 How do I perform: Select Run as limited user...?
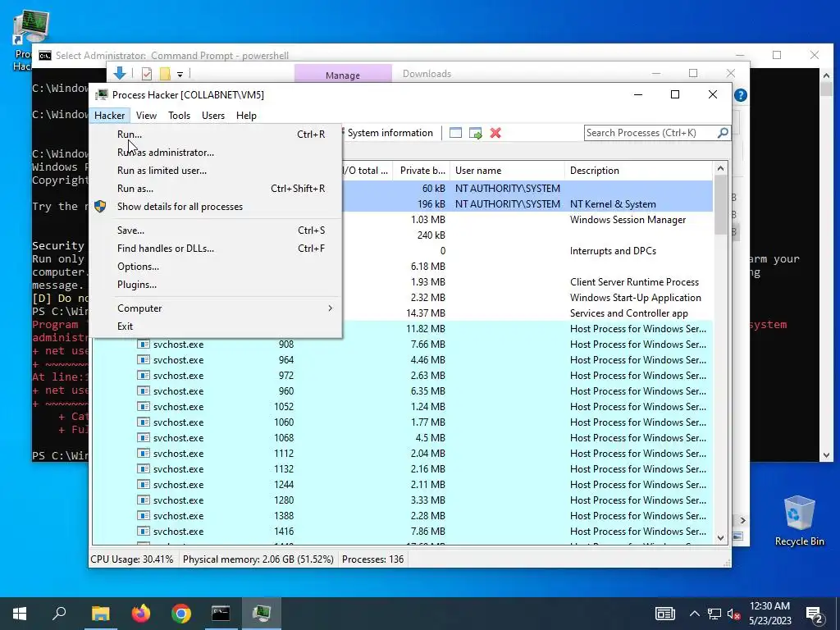pyautogui.click(x=216, y=171)
